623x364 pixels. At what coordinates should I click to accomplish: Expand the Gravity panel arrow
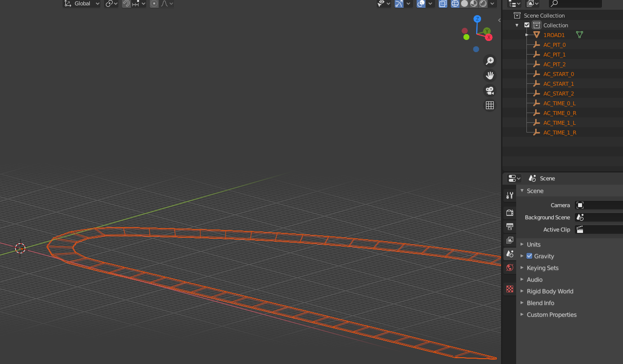[x=522, y=256]
